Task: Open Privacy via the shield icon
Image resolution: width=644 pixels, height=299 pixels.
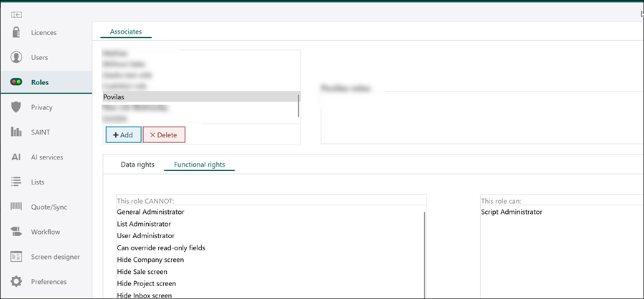Action: pos(16,107)
